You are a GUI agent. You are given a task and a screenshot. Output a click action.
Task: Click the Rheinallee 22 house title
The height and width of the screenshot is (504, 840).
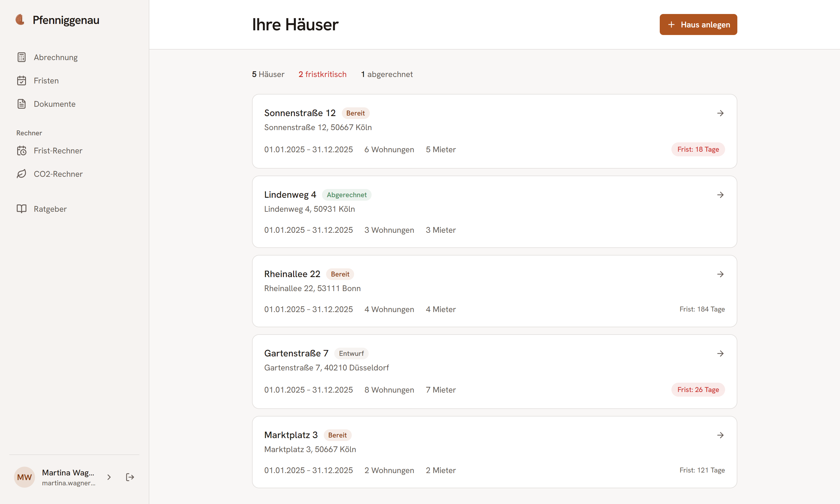tap(292, 274)
